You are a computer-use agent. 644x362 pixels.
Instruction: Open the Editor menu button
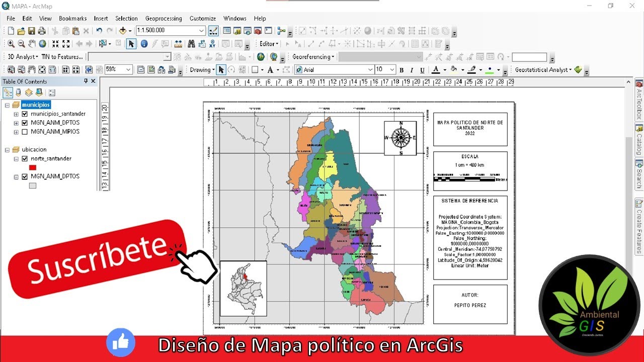click(x=268, y=44)
